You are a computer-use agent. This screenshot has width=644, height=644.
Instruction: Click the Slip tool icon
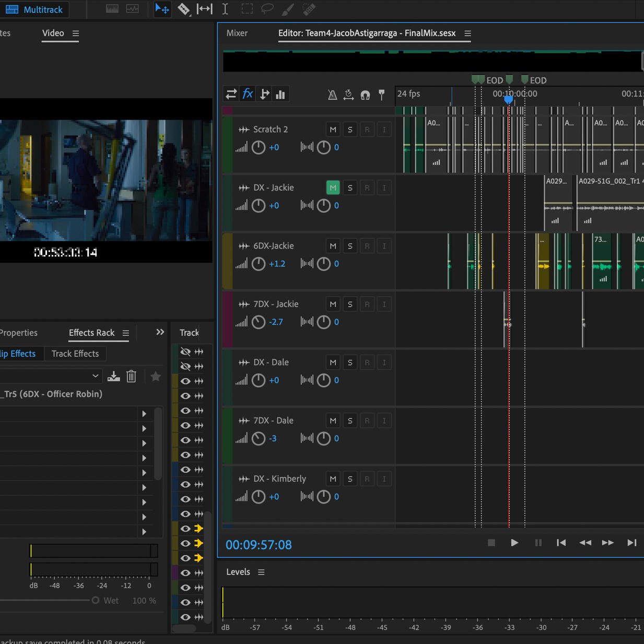204,9
